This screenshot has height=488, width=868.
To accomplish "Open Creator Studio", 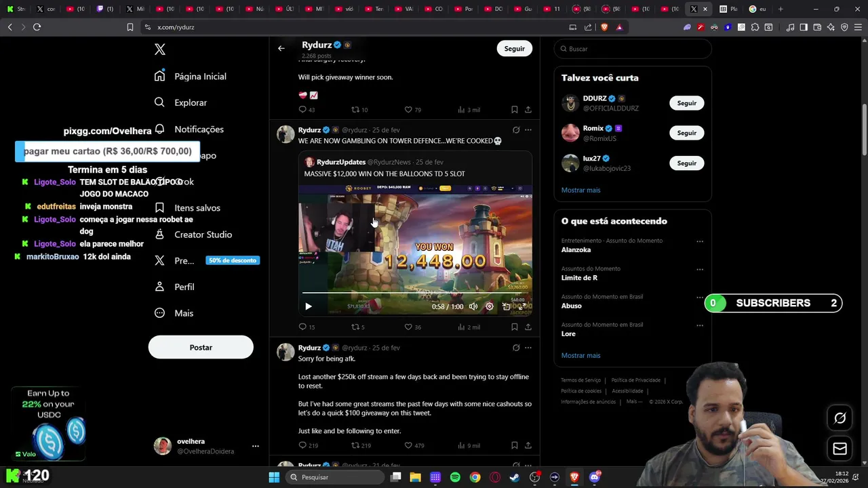I will tap(193, 235).
